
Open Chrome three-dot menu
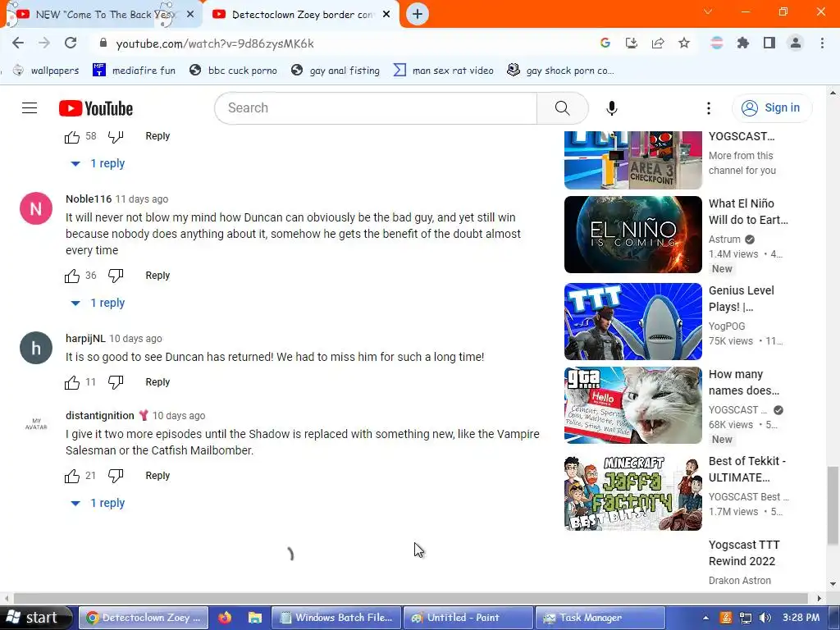tap(822, 43)
